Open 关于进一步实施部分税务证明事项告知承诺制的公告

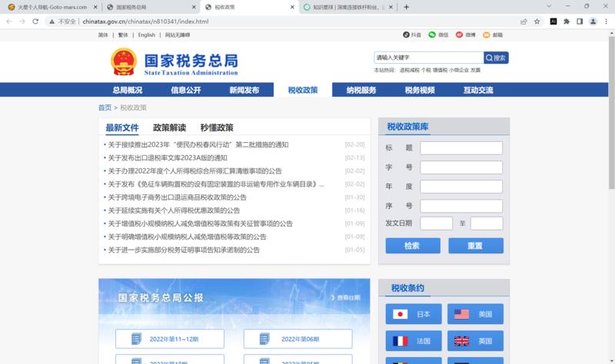tap(184, 250)
